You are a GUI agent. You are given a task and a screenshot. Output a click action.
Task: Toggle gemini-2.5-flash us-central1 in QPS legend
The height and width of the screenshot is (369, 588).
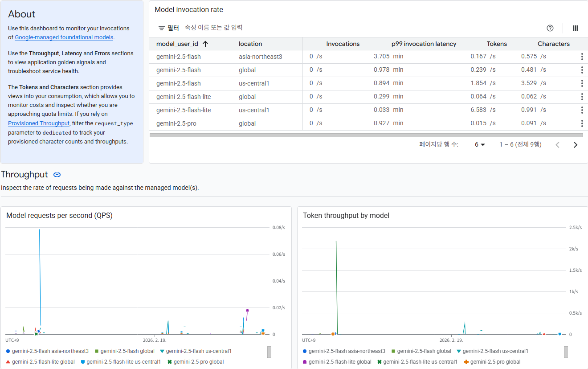point(196,351)
